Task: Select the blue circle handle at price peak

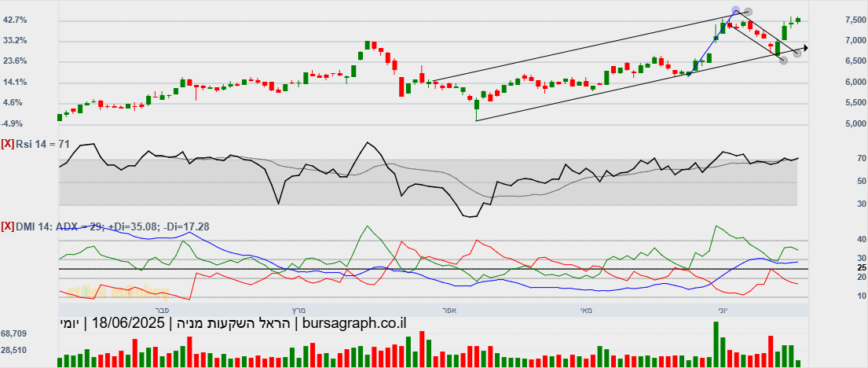Action: [x=736, y=10]
